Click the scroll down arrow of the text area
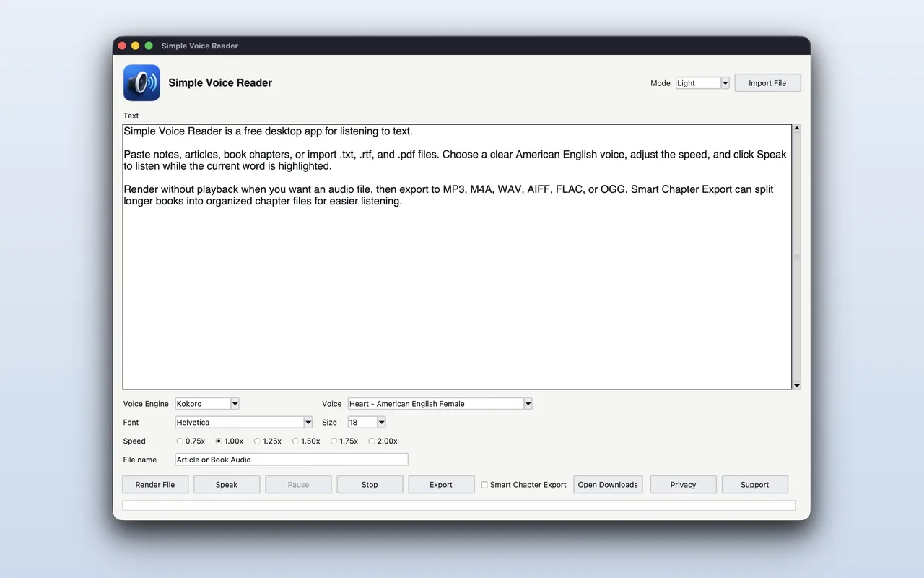Screen dimensions: 924x578 pyautogui.click(x=797, y=386)
